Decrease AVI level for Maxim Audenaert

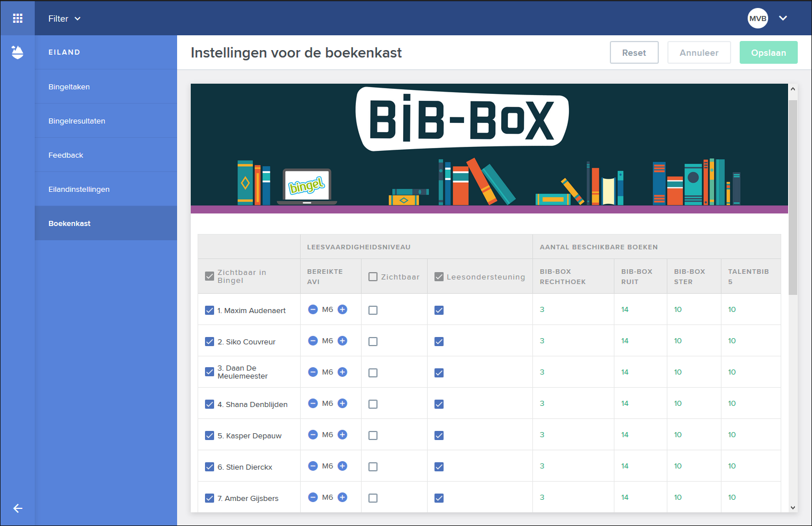313,310
